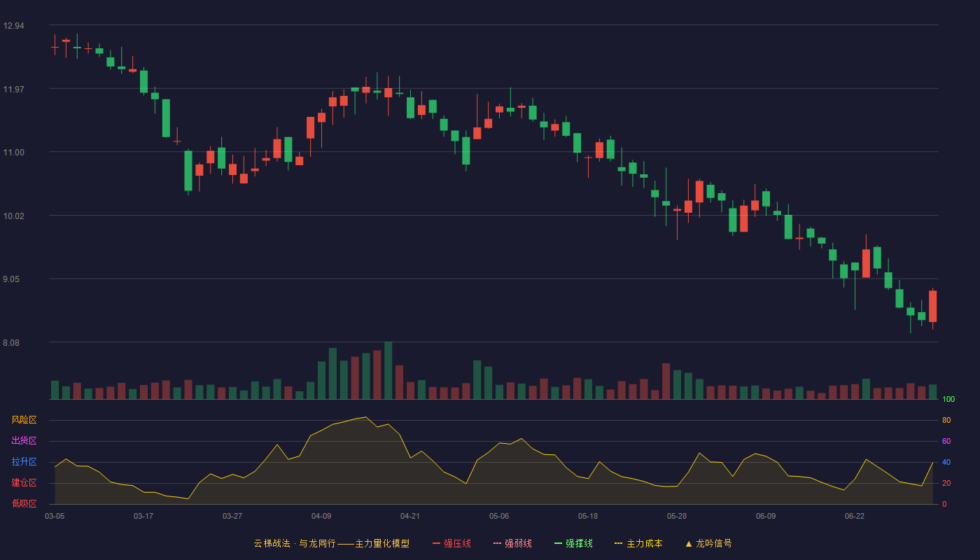Viewport: 980px width, 560px height.
Task: Click the 05-28 date label
Action: click(x=677, y=516)
